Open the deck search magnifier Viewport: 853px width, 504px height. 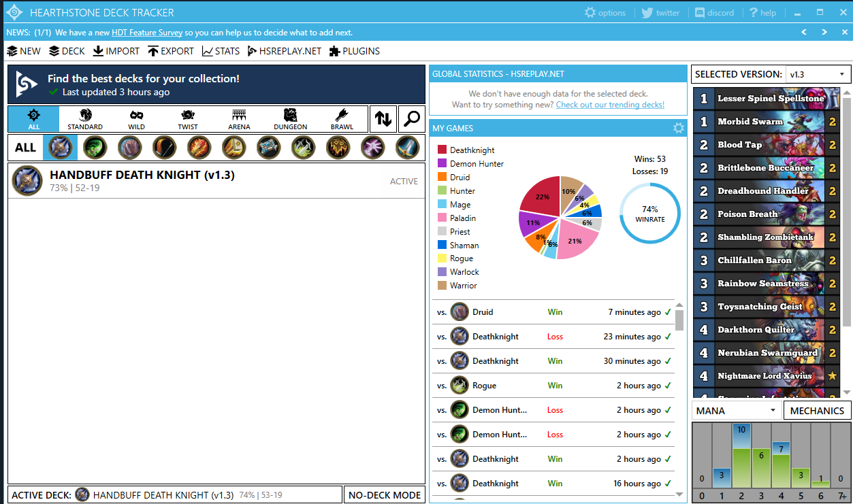[412, 119]
